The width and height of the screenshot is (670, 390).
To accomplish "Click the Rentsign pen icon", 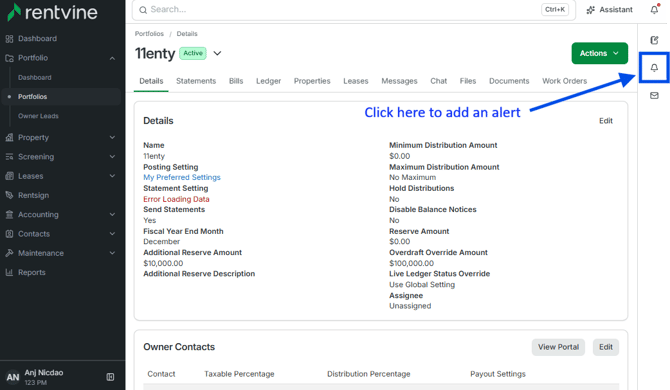I will point(9,195).
